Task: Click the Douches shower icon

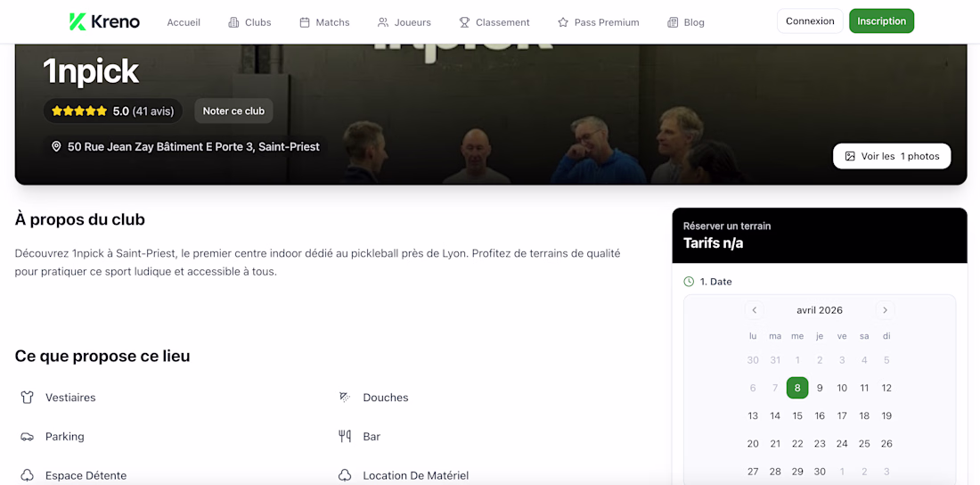Action: 345,398
